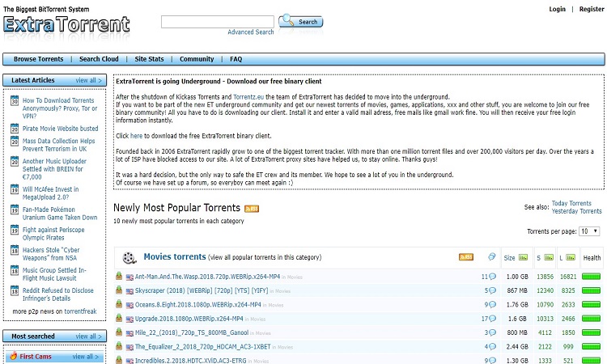Image resolution: width=607 pixels, height=364 pixels.
Task: View Yesterday Torrents link
Action: point(577,211)
